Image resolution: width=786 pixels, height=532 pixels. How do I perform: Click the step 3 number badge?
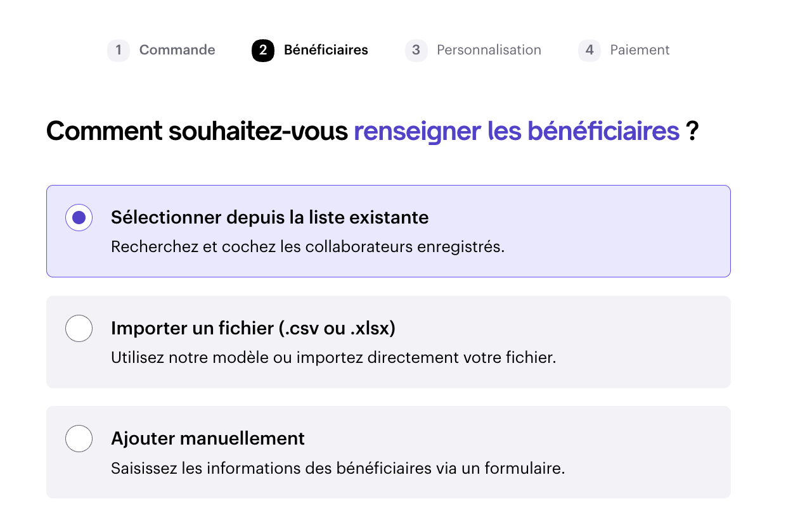(x=416, y=50)
